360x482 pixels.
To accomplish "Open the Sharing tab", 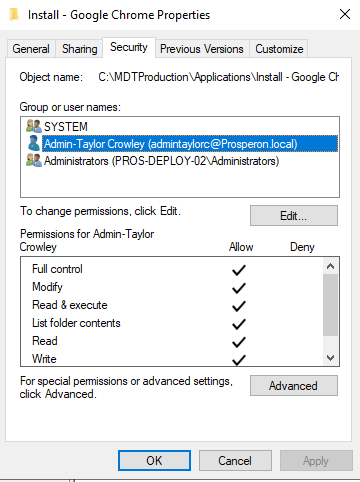I will coord(79,49).
